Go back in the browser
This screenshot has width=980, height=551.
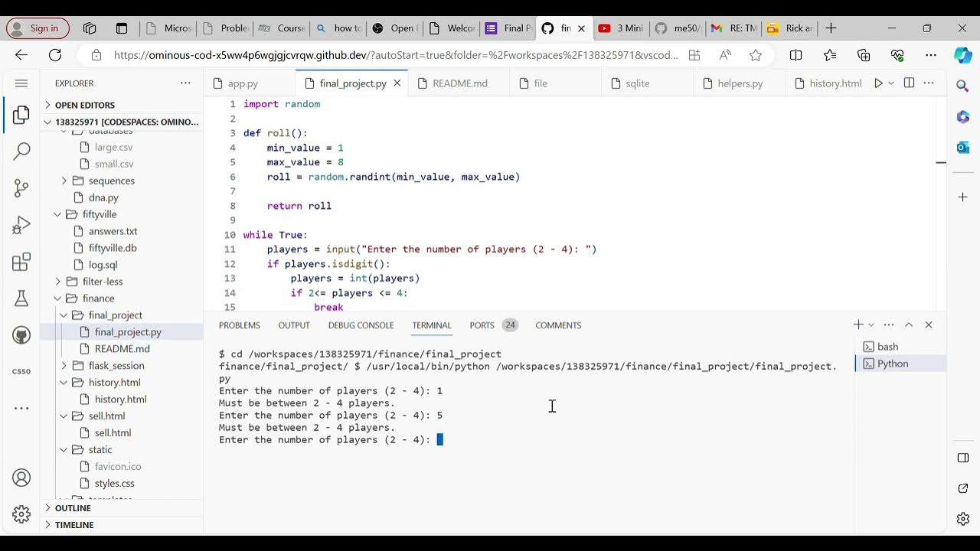pyautogui.click(x=21, y=55)
